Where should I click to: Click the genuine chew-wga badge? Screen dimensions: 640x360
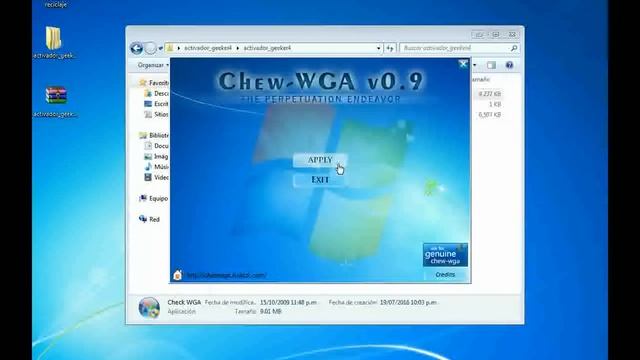coord(445,255)
